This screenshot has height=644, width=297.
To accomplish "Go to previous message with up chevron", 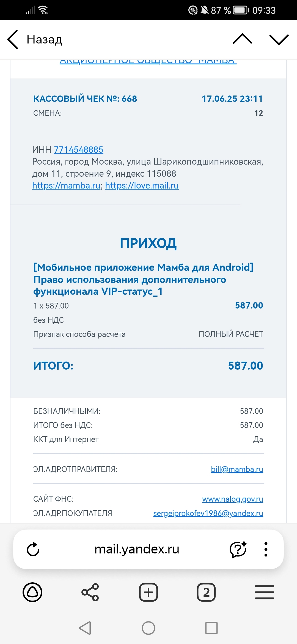I will click(242, 39).
